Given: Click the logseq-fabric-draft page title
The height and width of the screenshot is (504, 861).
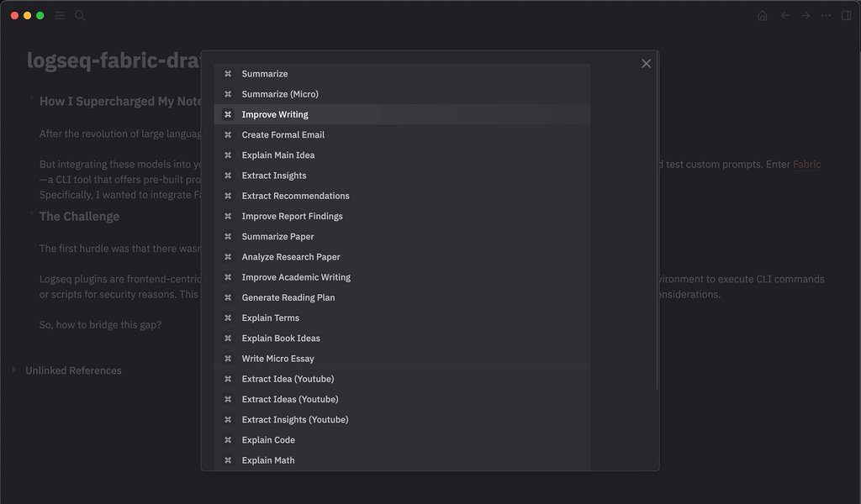Looking at the screenshot, I should coord(114,60).
